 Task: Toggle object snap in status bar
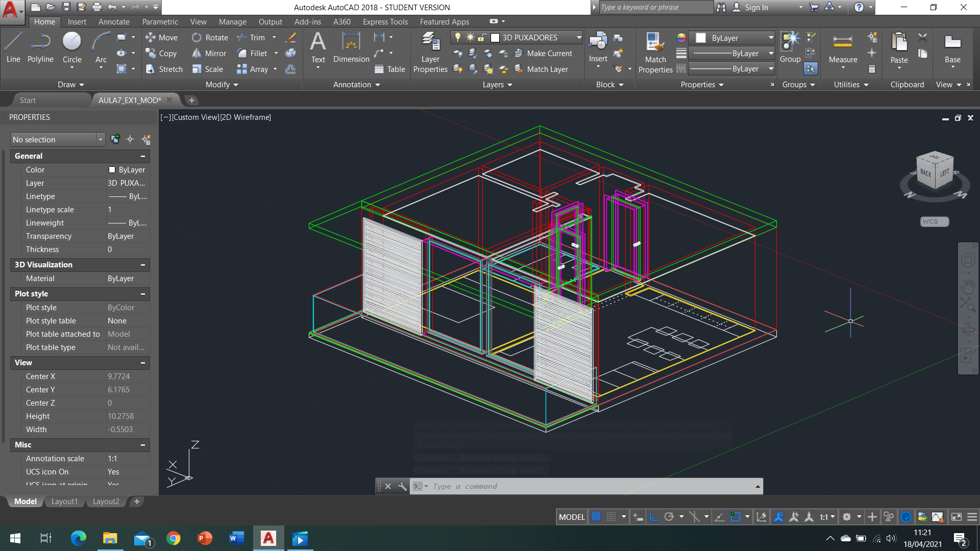[735, 517]
